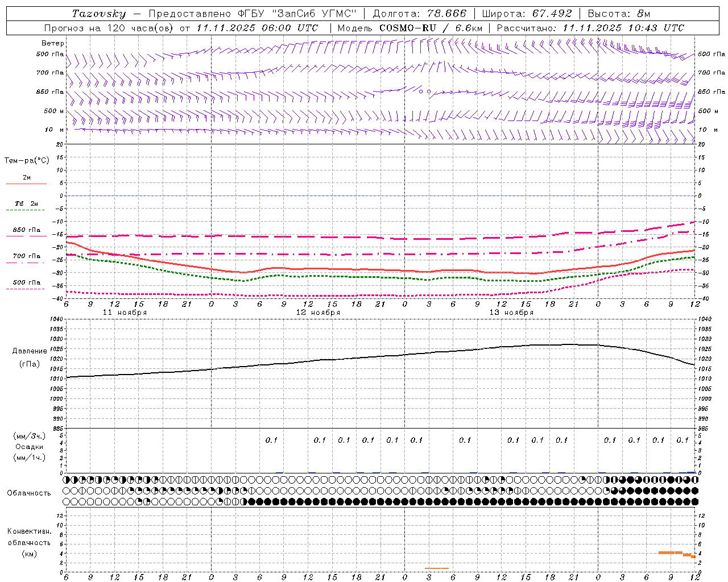
Task: Click the black pressure curve at its peak
Action: (x=570, y=344)
